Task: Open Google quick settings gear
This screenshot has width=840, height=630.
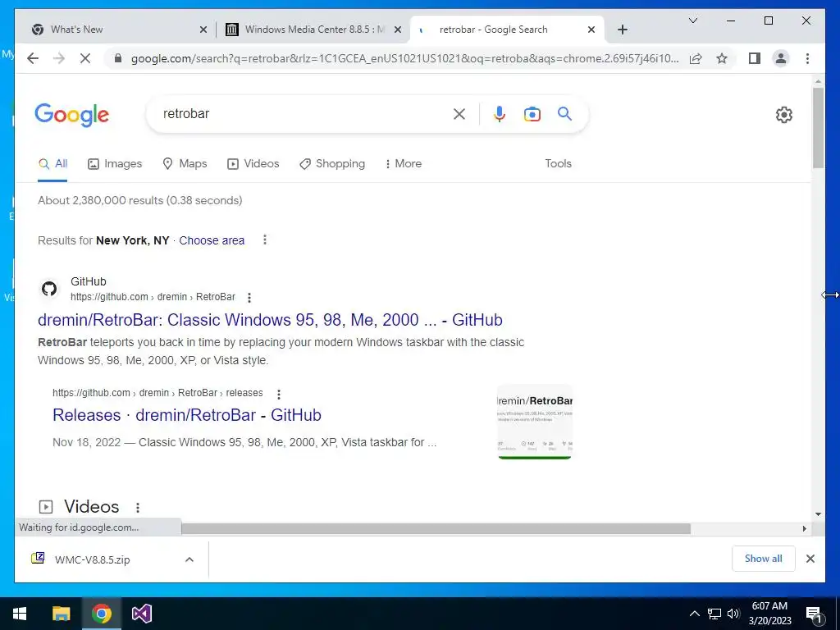Action: (783, 114)
